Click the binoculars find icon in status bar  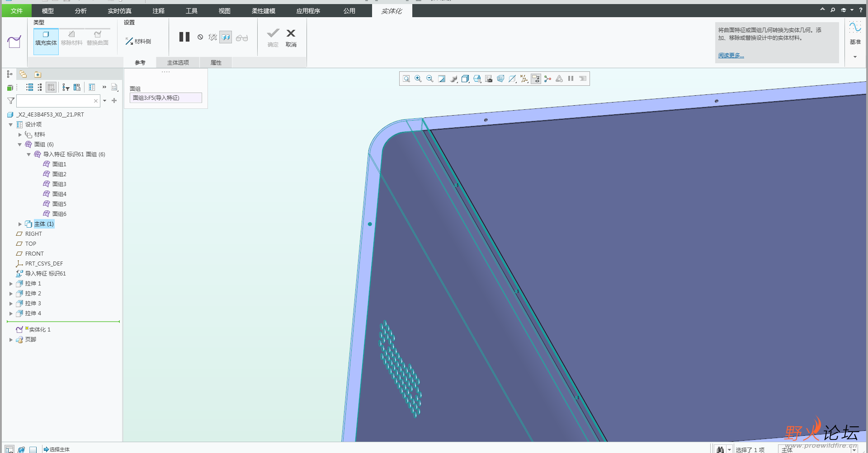pos(720,449)
